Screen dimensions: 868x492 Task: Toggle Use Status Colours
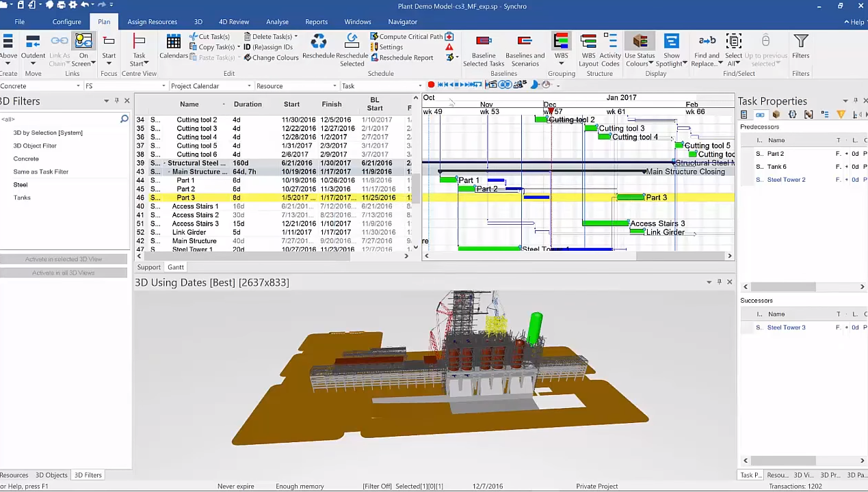[640, 51]
